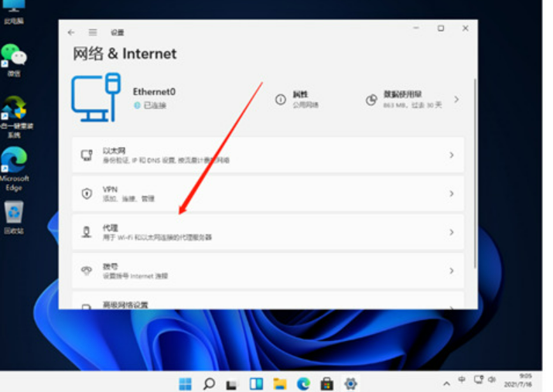The width and height of the screenshot is (553, 392).
Task: Open Task View on the taskbar
Action: [232, 384]
